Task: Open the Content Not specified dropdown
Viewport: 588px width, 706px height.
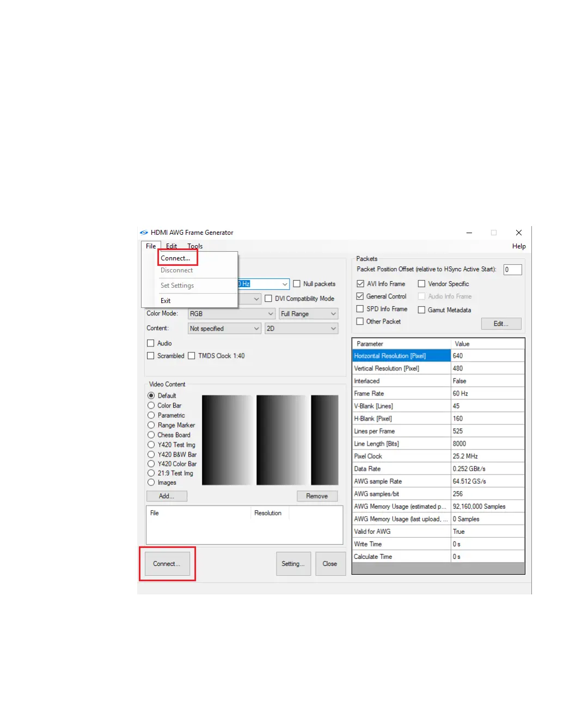Action: [x=225, y=328]
